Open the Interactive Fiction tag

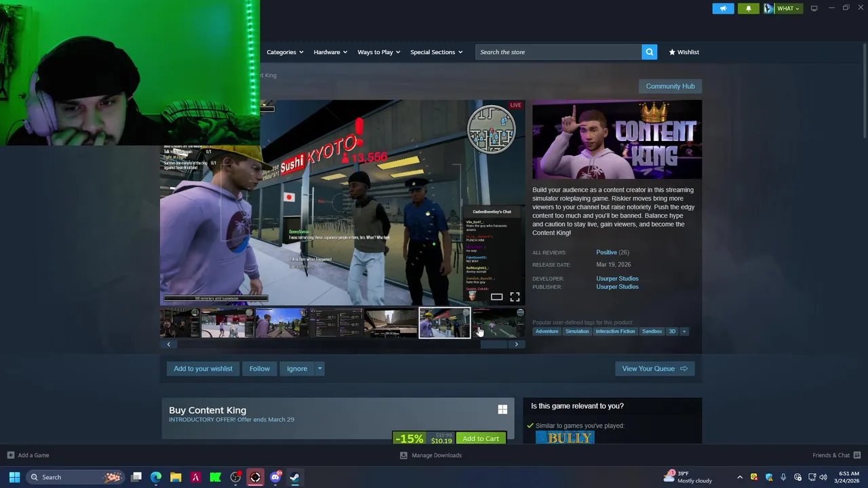point(615,331)
